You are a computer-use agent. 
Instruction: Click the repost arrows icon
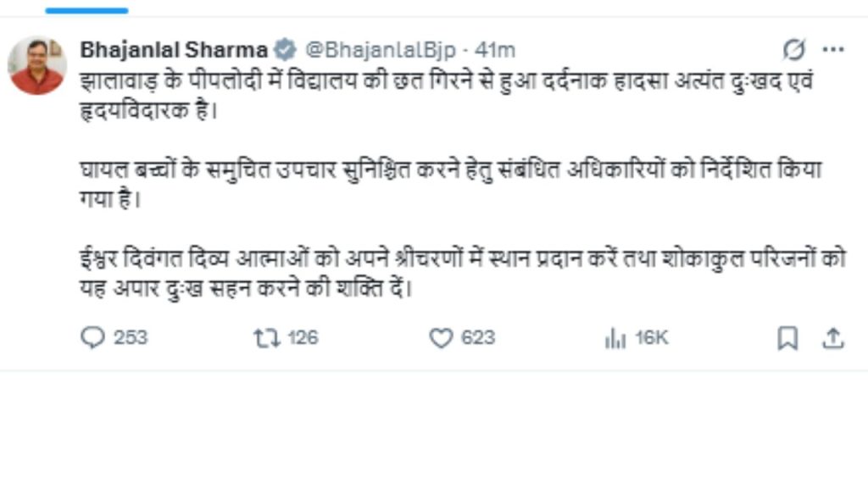pyautogui.click(x=265, y=338)
